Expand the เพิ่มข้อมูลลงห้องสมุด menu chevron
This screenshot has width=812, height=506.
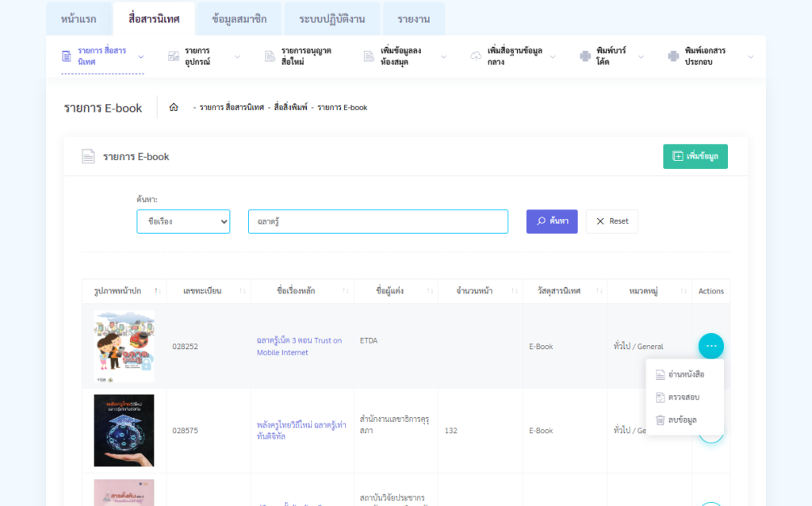(x=443, y=56)
